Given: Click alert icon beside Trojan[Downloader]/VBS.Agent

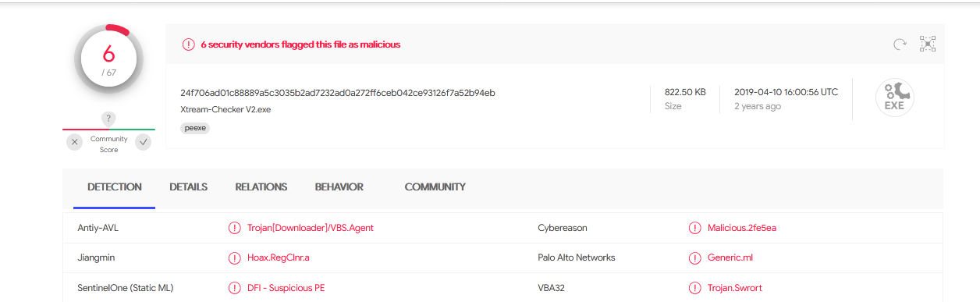Looking at the screenshot, I should click(x=234, y=228).
